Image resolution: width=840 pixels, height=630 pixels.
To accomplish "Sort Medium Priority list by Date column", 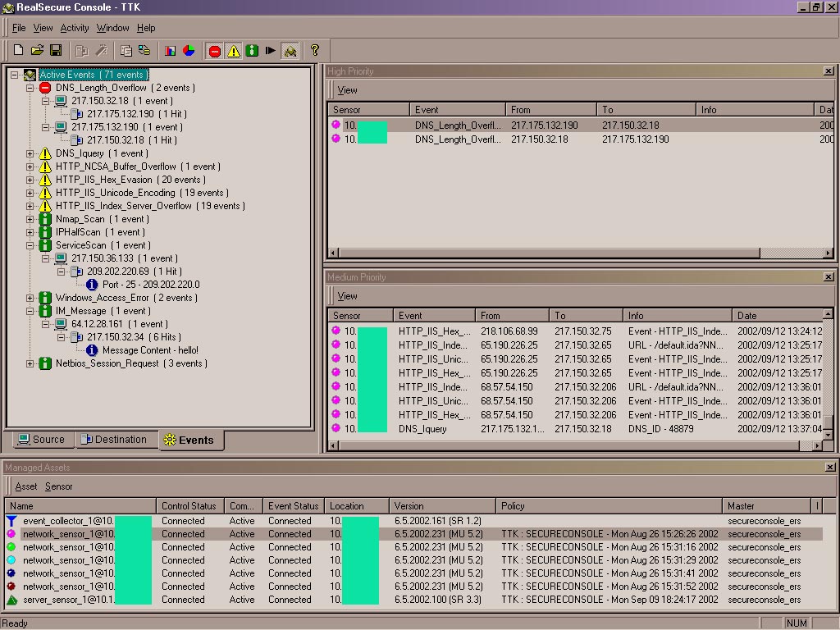I will point(778,316).
